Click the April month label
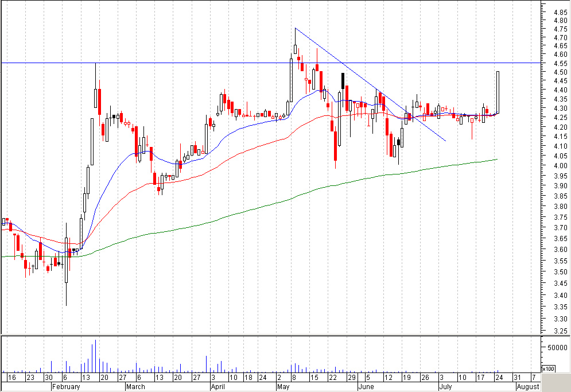Screen dimensions: 571x392 pos(218,387)
